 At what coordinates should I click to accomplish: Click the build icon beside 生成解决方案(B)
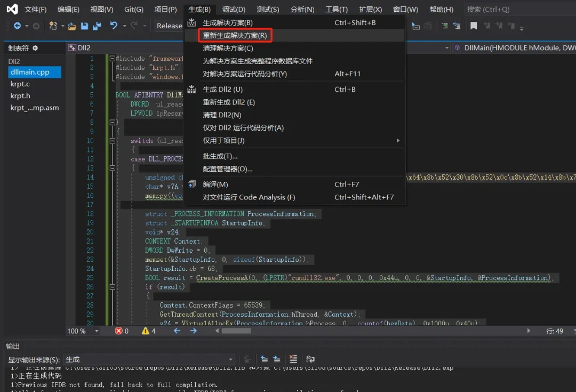(x=191, y=22)
